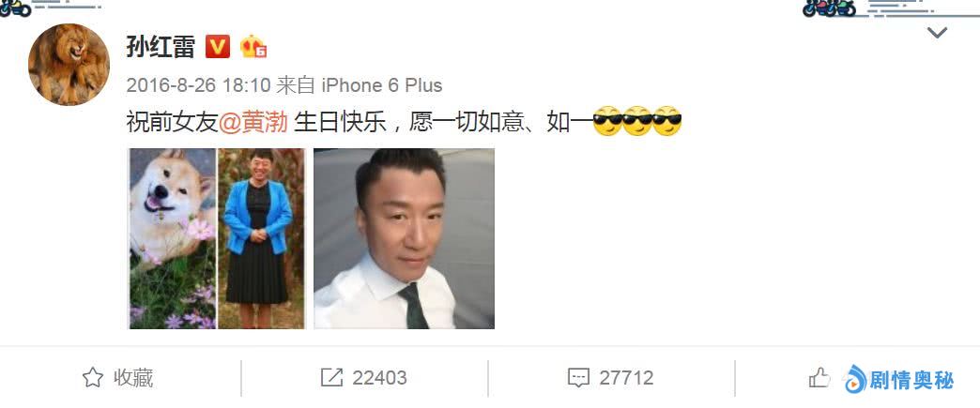Click the first sunglasses emoji
The height and width of the screenshot is (408, 980).
(607, 121)
